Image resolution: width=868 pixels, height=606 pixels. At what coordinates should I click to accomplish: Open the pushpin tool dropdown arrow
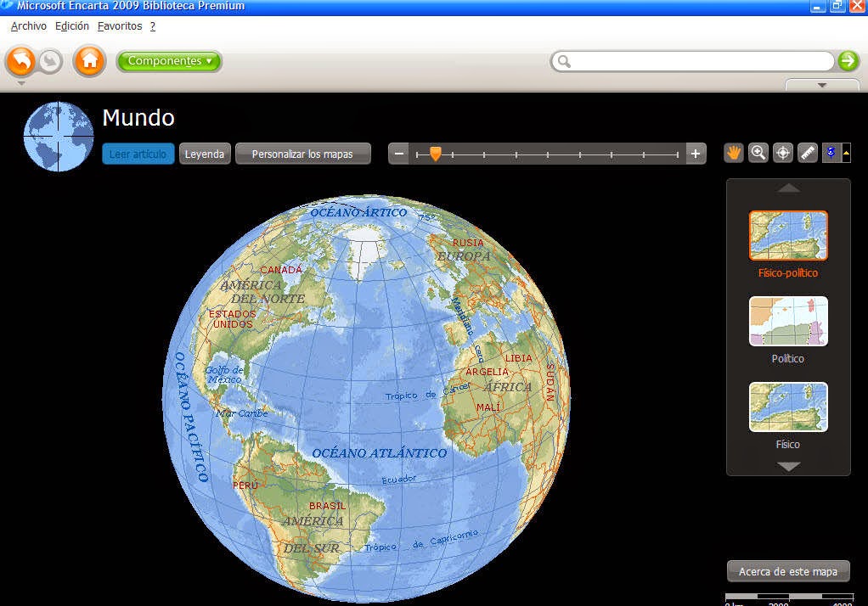[847, 153]
